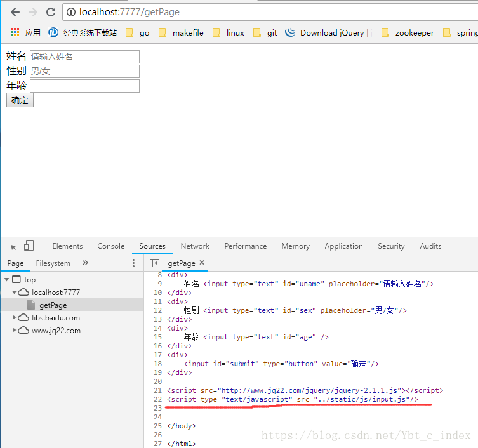The height and width of the screenshot is (448, 478).
Task: Click the id="age" attribute in code
Action: (x=300, y=337)
